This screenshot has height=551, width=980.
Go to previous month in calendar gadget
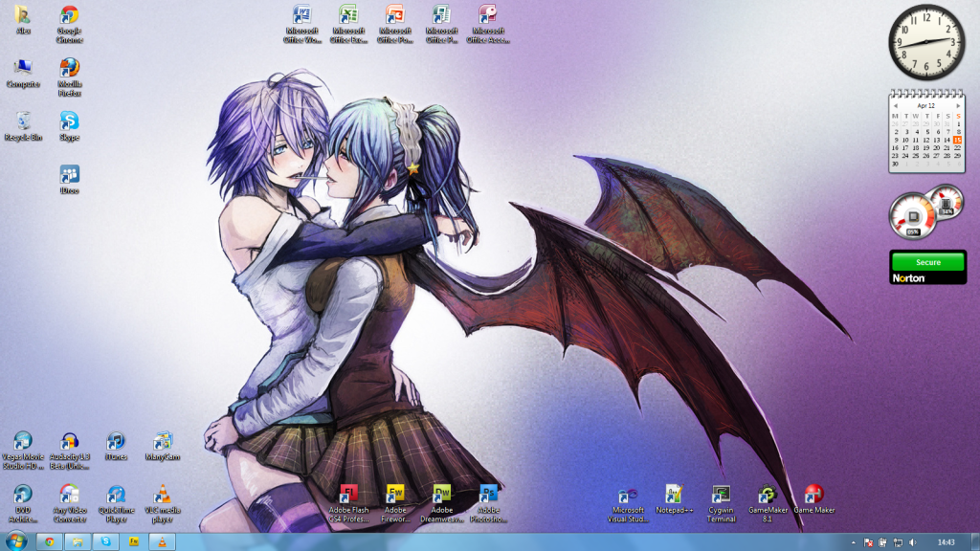(896, 106)
